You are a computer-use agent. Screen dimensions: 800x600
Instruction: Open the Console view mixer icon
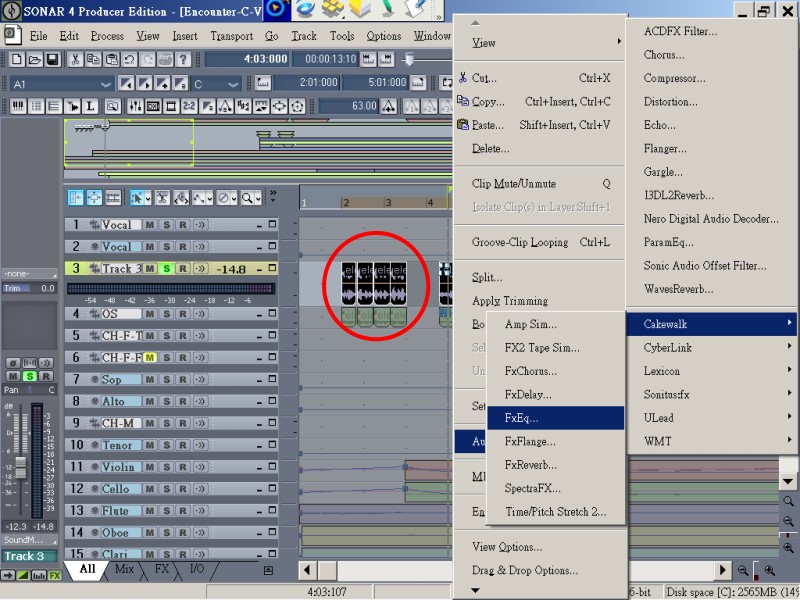pos(133,106)
